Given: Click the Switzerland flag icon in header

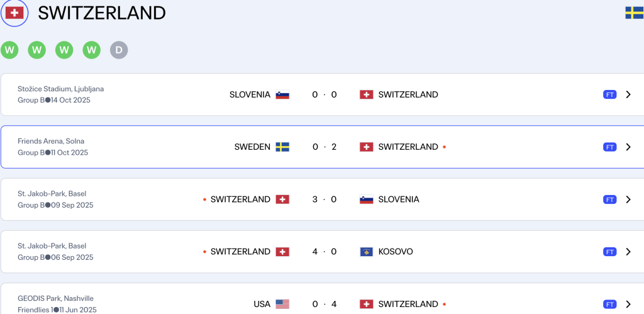Looking at the screenshot, I should [14, 13].
